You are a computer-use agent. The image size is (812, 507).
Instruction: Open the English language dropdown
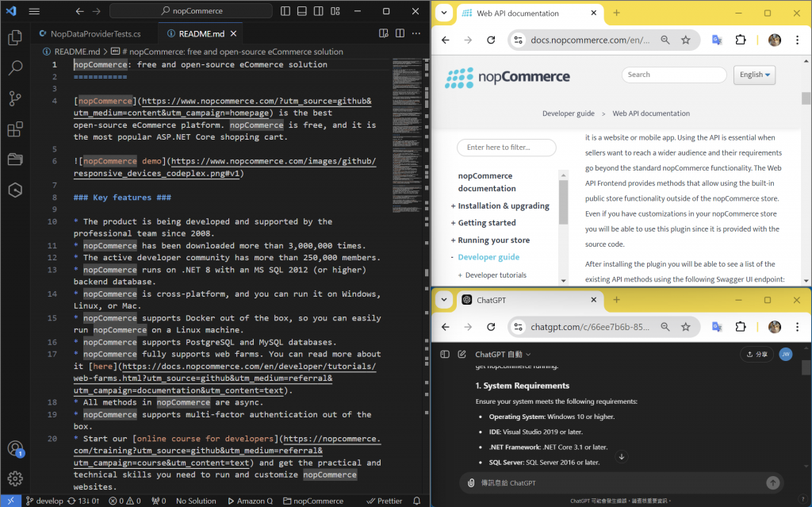point(754,75)
